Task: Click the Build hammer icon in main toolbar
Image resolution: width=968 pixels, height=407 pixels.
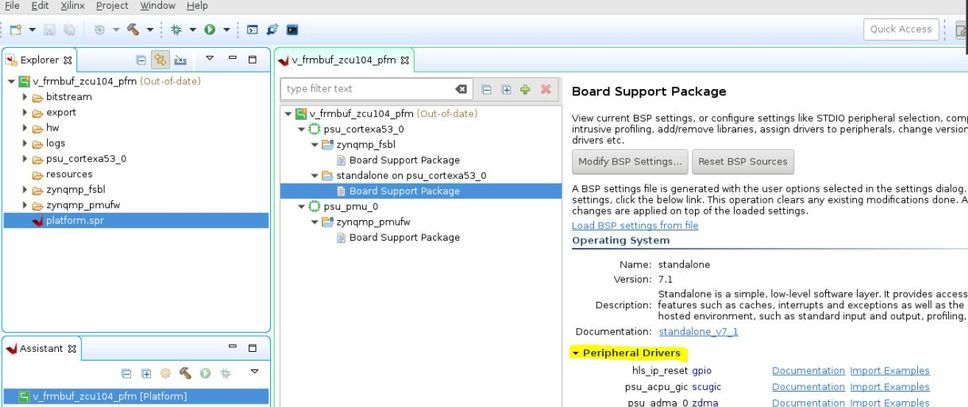Action: (133, 30)
